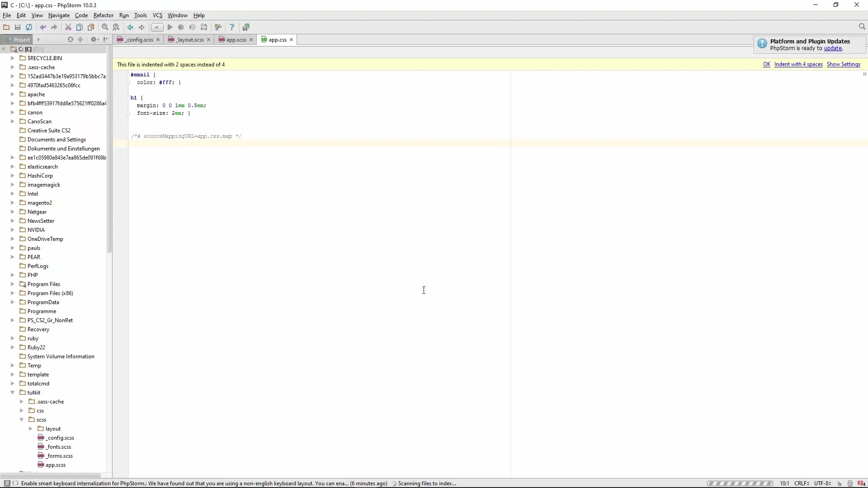Toggle the read-only lock icon in the status bar
This screenshot has width=868, height=488.
[x=840, y=483]
